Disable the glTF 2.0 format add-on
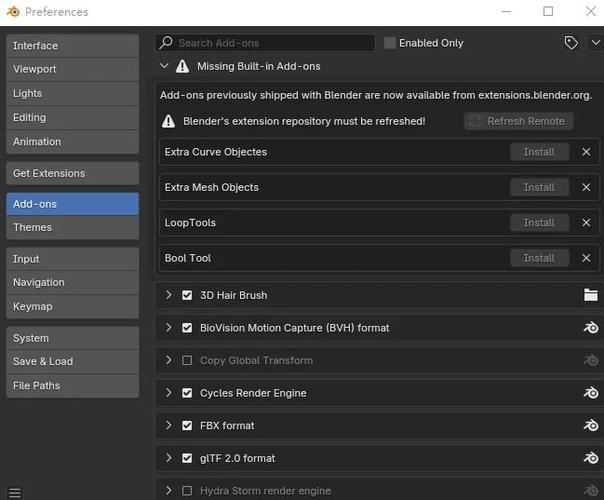This screenshot has height=500, width=604. coord(187,458)
